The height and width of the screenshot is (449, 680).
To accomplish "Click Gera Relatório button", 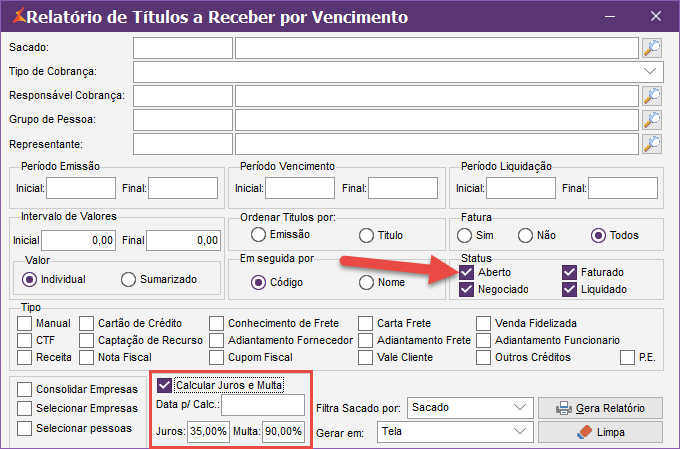I will [x=601, y=408].
